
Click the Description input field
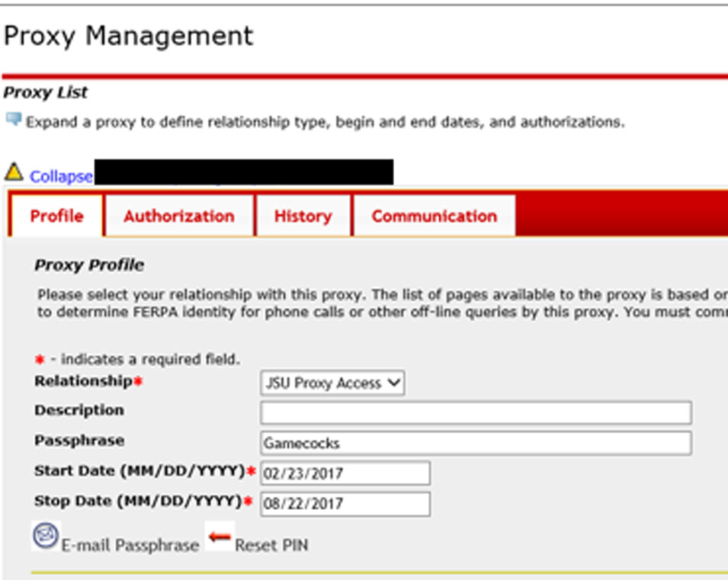[x=476, y=412]
